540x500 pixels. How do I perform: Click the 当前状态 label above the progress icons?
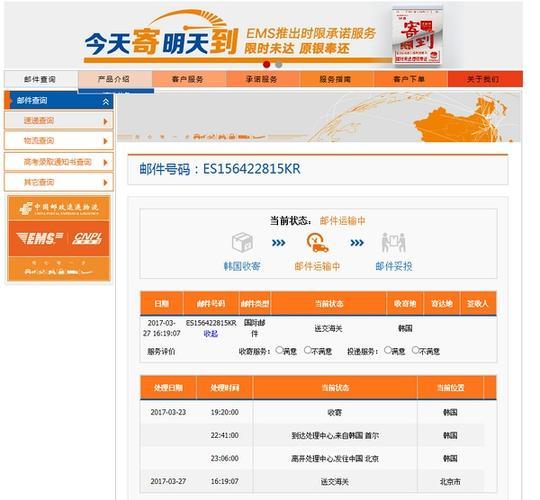290,221
